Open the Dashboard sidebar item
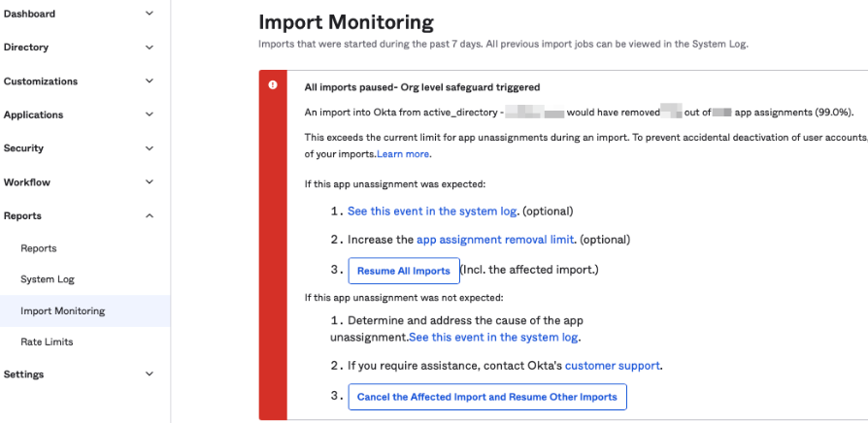The height and width of the screenshot is (423, 868). point(29,14)
